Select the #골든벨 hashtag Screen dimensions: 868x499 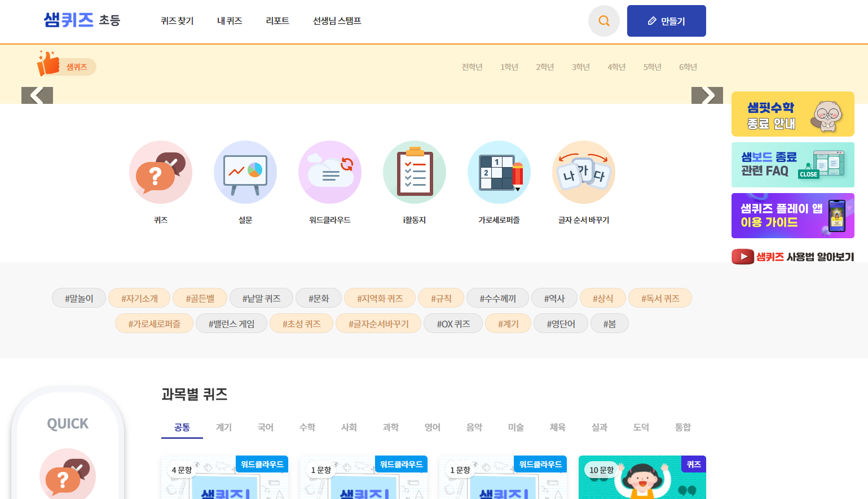200,298
